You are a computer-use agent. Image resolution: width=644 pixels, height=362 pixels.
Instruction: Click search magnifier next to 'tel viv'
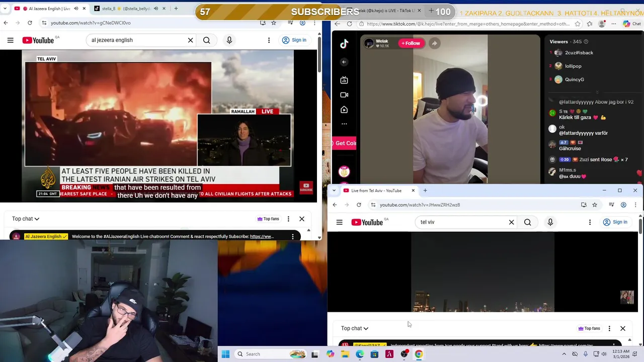coord(527,222)
